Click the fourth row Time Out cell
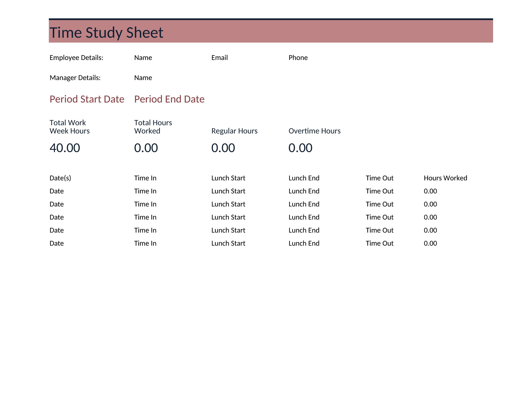The width and height of the screenshot is (532, 411). click(x=379, y=230)
